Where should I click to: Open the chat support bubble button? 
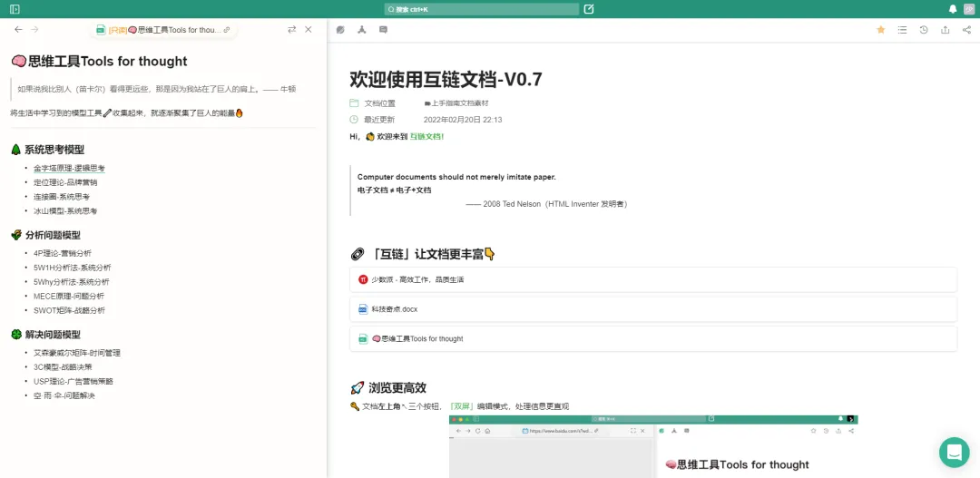(954, 452)
